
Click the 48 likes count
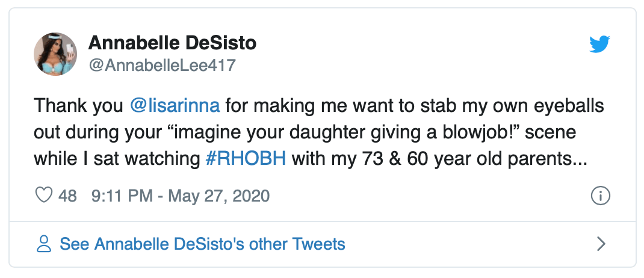pos(67,196)
